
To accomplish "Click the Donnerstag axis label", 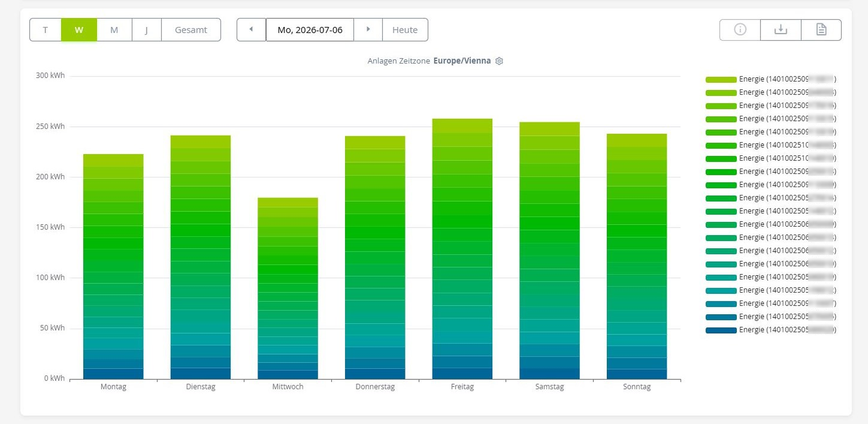I will coord(375,387).
